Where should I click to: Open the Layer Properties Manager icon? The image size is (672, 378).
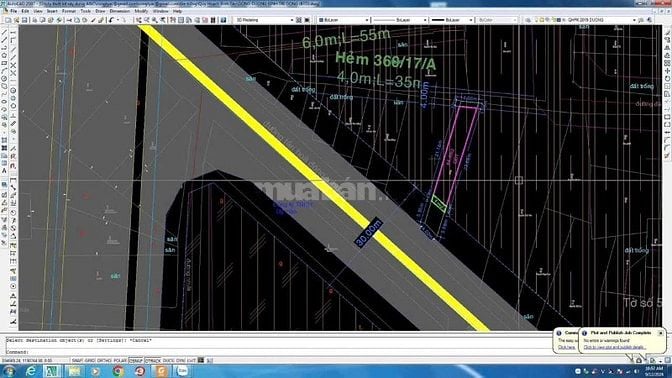pyautogui.click(x=528, y=20)
